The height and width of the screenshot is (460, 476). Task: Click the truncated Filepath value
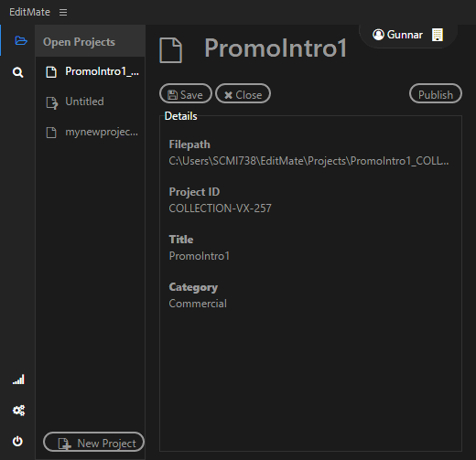coord(308,161)
